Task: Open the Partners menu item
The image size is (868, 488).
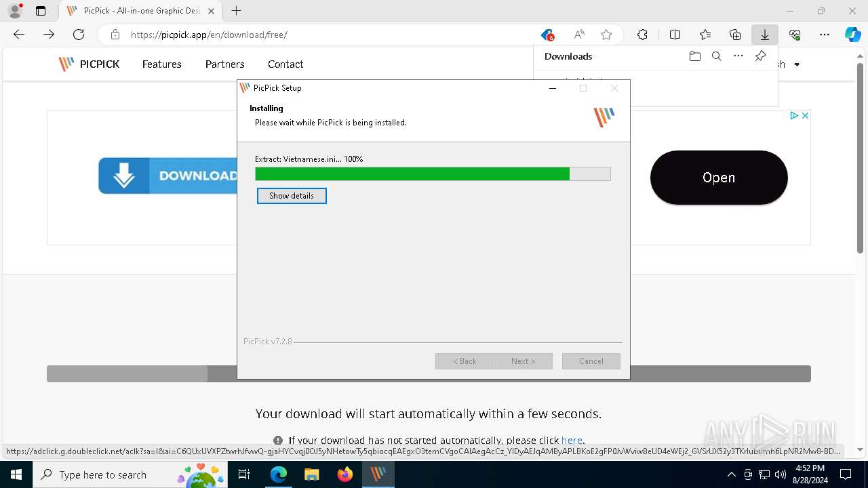Action: coord(224,64)
